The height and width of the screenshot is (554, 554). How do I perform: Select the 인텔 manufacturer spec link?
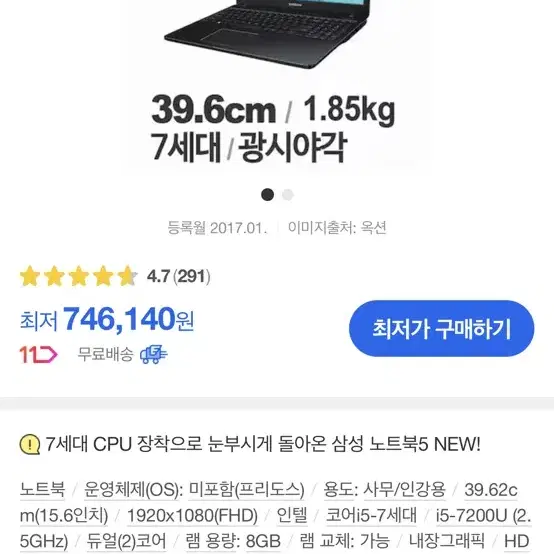coord(292,516)
